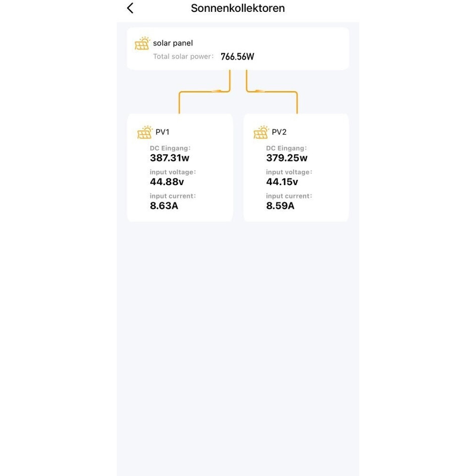
Task: Click the PV2 solar panel icon
Action: (261, 132)
